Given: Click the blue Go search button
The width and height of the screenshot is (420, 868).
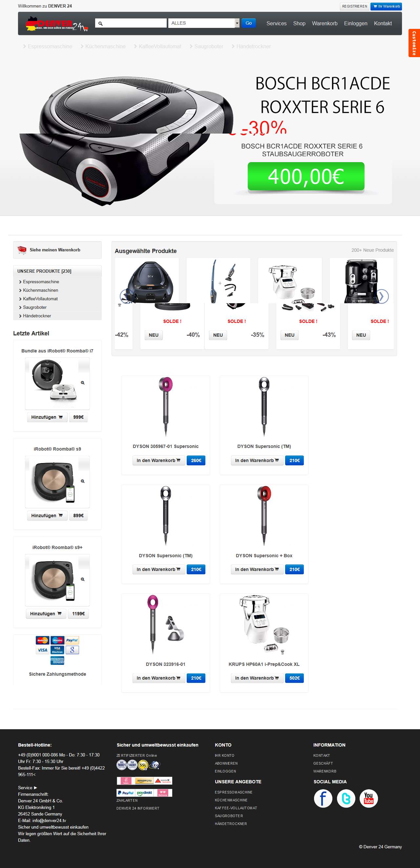Looking at the screenshot, I should tap(249, 23).
